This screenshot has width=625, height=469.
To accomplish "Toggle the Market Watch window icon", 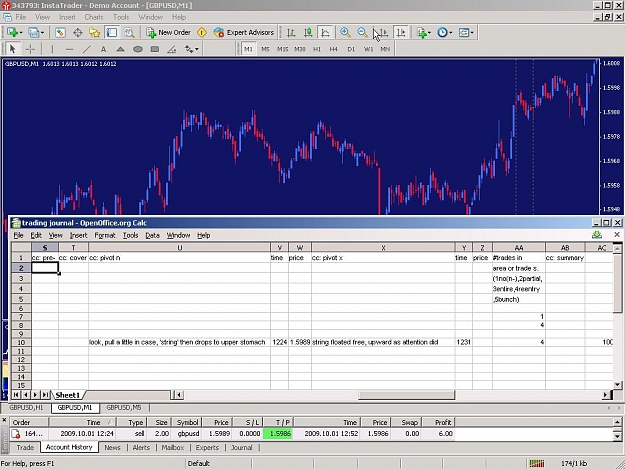I will pos(60,33).
